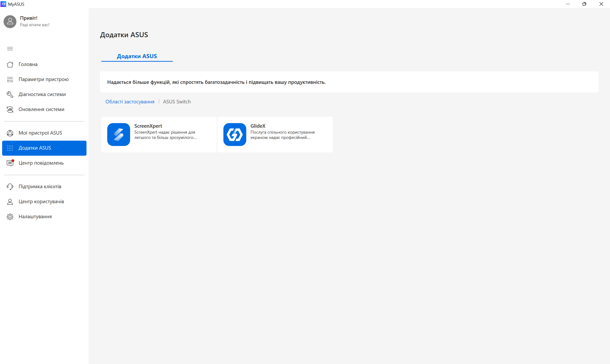
Task: Click the wrench icon for Діагностика системи
Action: [10, 94]
